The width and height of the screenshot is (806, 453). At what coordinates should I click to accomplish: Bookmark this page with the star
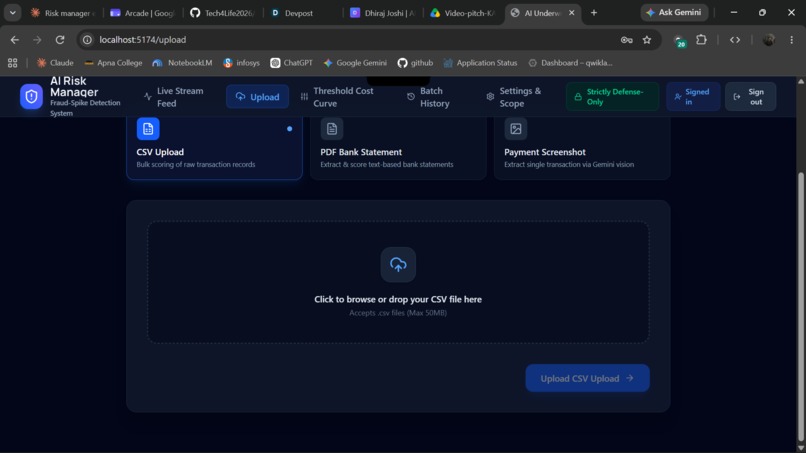click(647, 40)
